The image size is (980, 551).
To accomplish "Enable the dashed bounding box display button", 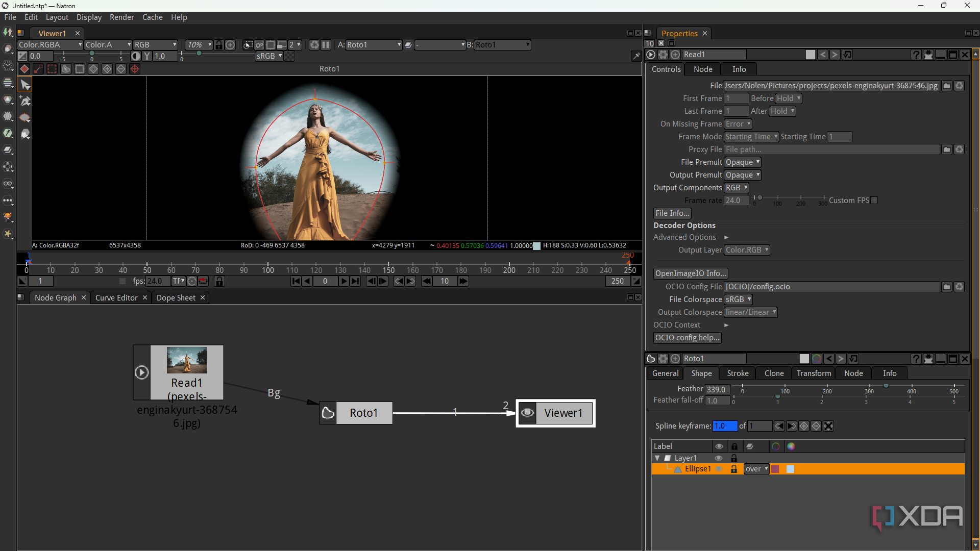I will [52, 69].
